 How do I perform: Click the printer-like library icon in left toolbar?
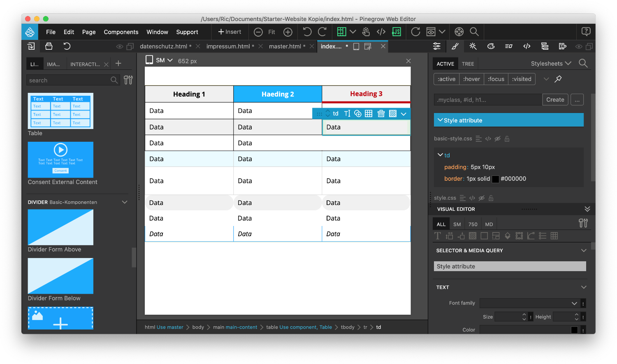[x=49, y=46]
